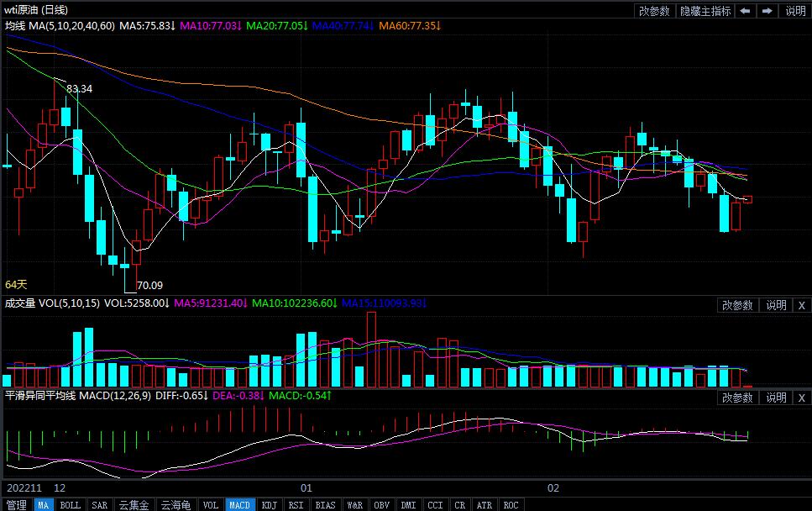The image size is (812, 511).
Task: Open the 管理 indicator management tab
Action: pyautogui.click(x=16, y=505)
